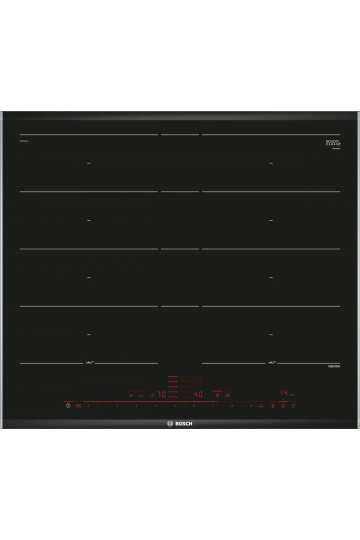Screen dimensions: 360x540
Task: Select the cooking zone showing 4.0
Action: click(197, 394)
